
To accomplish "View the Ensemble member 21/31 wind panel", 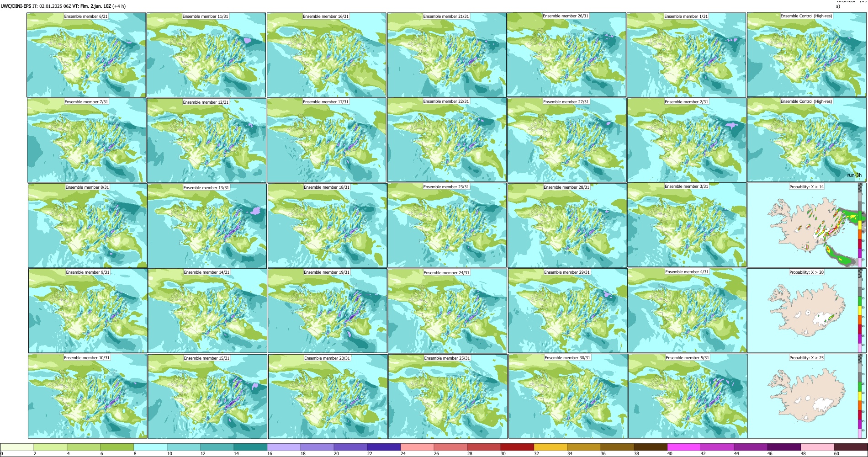I will click(x=447, y=55).
